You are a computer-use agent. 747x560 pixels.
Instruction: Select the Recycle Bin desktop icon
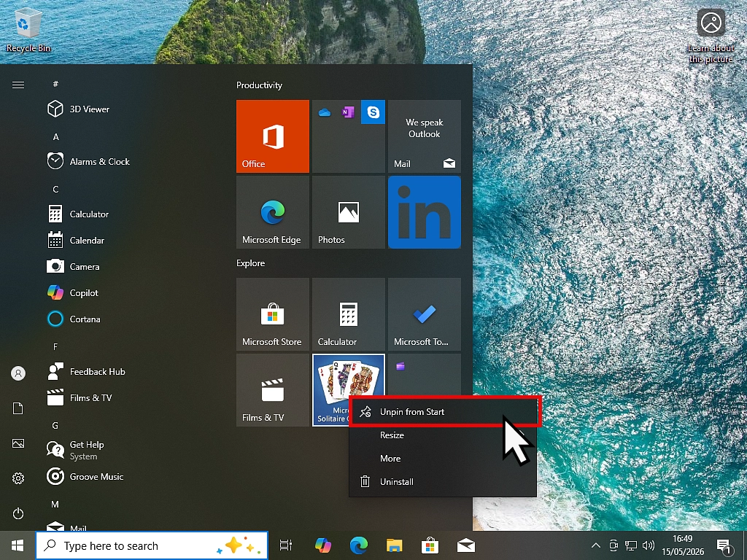[28, 30]
